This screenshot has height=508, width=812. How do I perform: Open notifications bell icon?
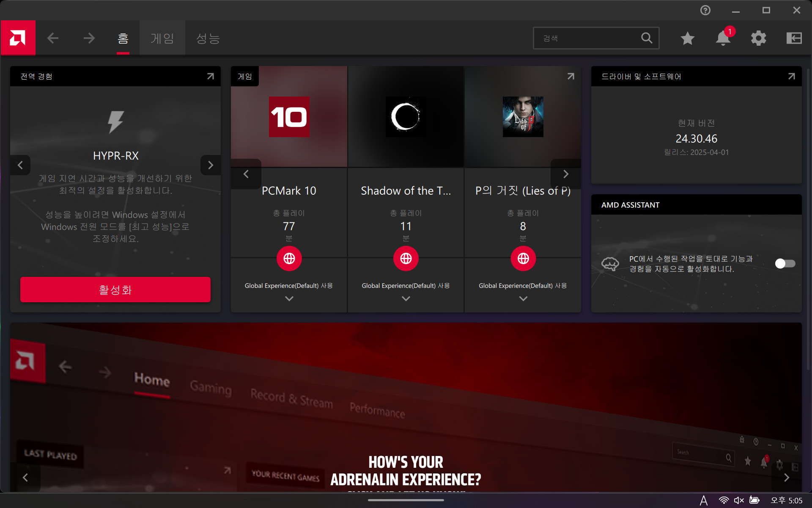[x=723, y=38]
